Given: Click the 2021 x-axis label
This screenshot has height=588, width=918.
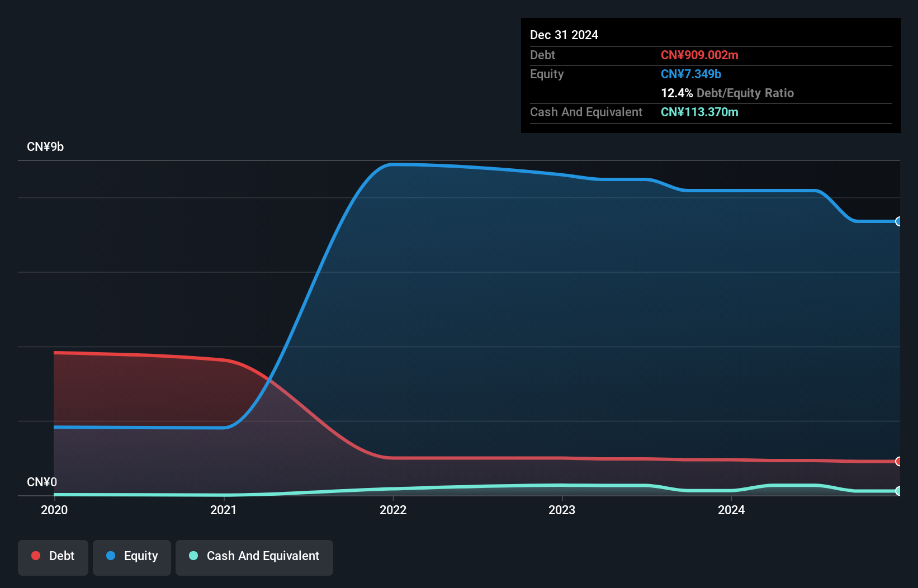Looking at the screenshot, I should click(224, 510).
